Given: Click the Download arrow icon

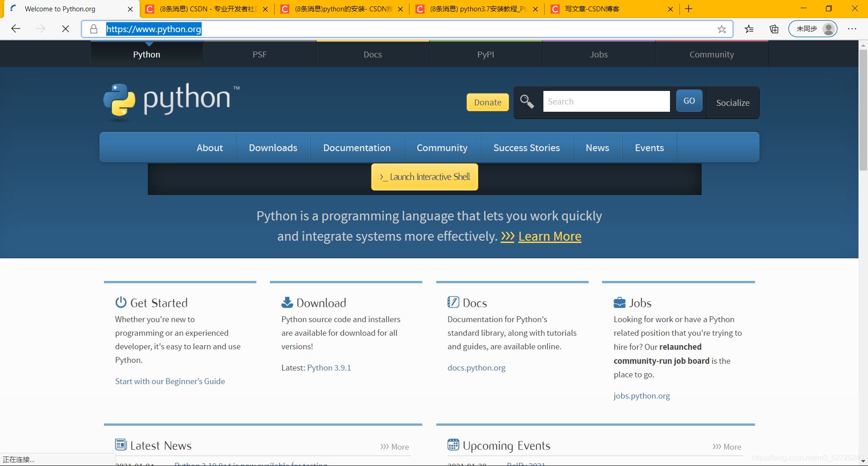Looking at the screenshot, I should (x=287, y=302).
